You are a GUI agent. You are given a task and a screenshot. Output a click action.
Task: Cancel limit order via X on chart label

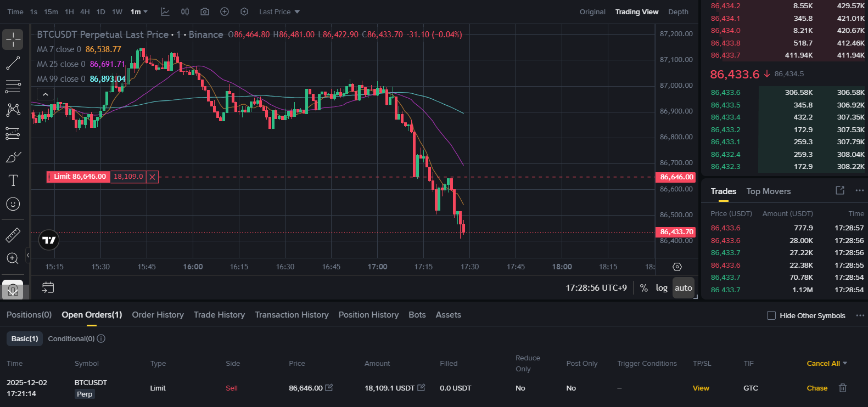[x=153, y=177]
